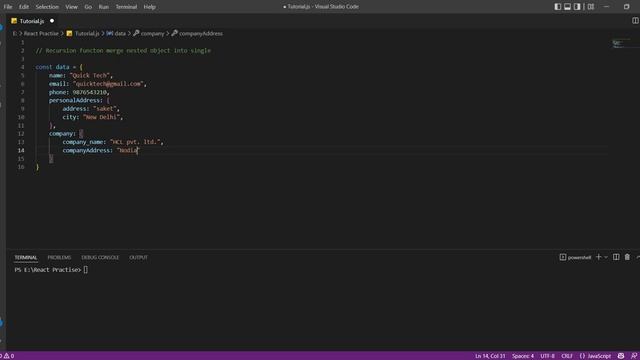Change end of line sequence CRLF
Viewport: 640px width, 360px height.
pos(567,356)
